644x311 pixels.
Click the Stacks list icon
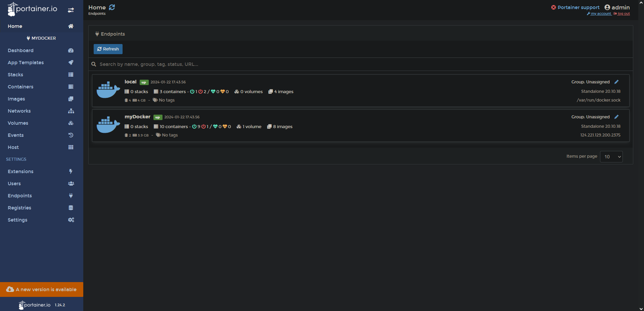tap(71, 75)
